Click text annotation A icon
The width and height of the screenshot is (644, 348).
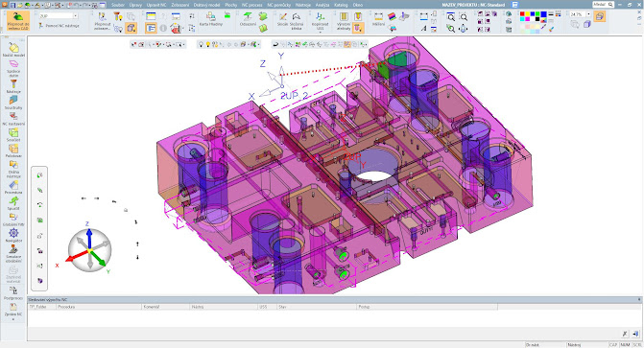[423, 29]
